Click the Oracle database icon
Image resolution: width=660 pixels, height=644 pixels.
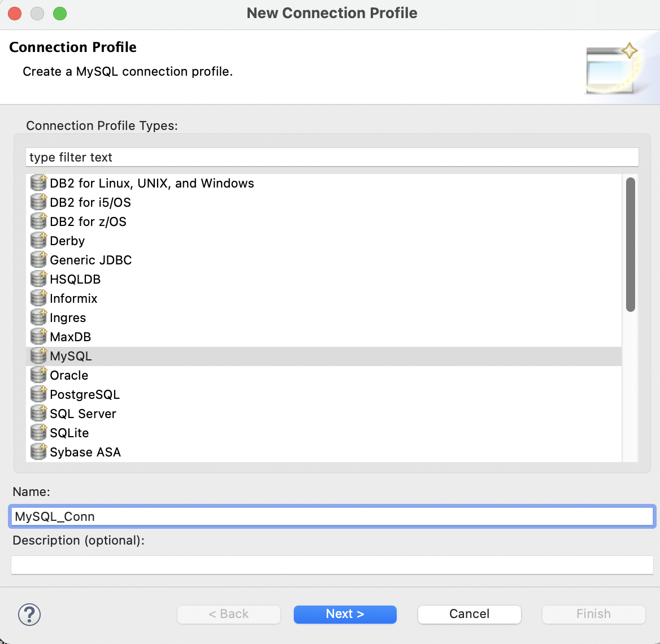(38, 376)
